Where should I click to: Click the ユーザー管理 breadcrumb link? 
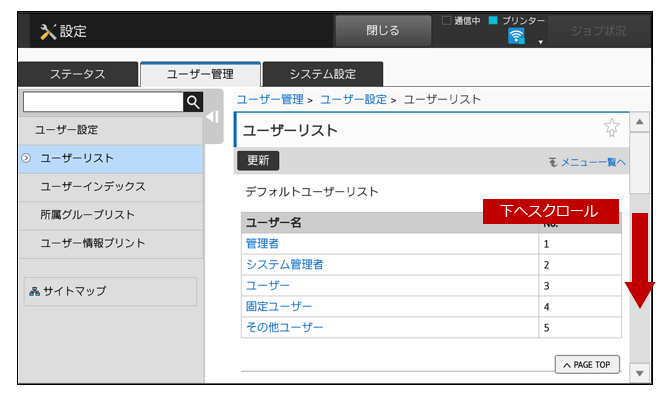[270, 100]
